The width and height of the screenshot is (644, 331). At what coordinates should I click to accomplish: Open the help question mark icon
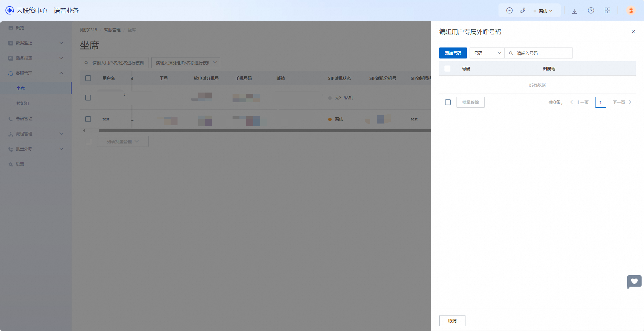pyautogui.click(x=591, y=11)
